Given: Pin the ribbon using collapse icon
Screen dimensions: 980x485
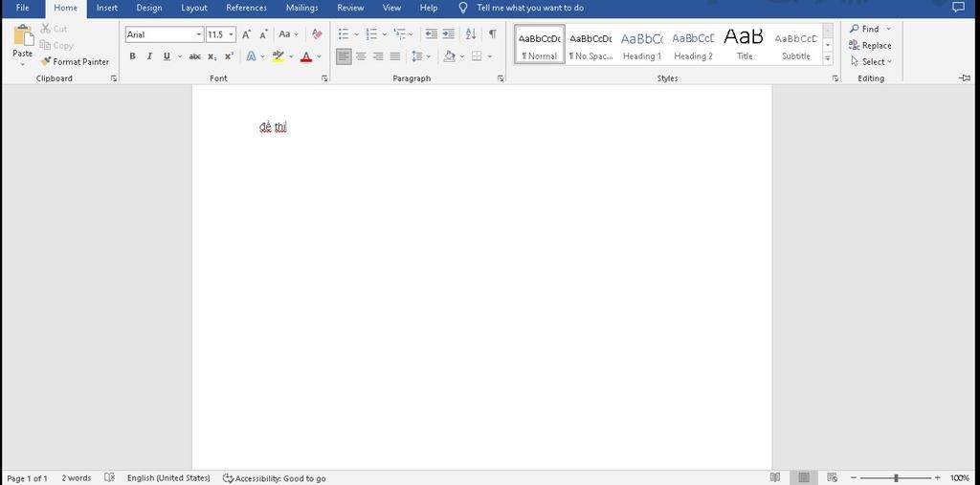Looking at the screenshot, I should (x=965, y=78).
